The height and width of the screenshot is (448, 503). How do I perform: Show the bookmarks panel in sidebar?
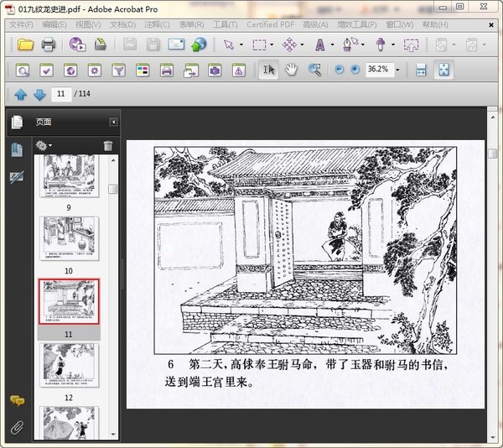point(17,150)
